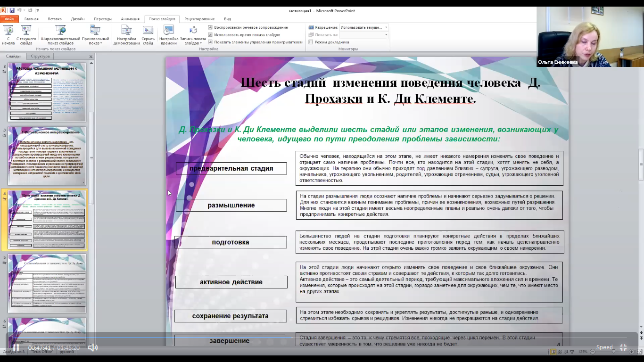Viewport: 644px width, 362px height.
Task: Select slide 2 thumbnail Методы повышения мотивации
Action: click(x=47, y=92)
